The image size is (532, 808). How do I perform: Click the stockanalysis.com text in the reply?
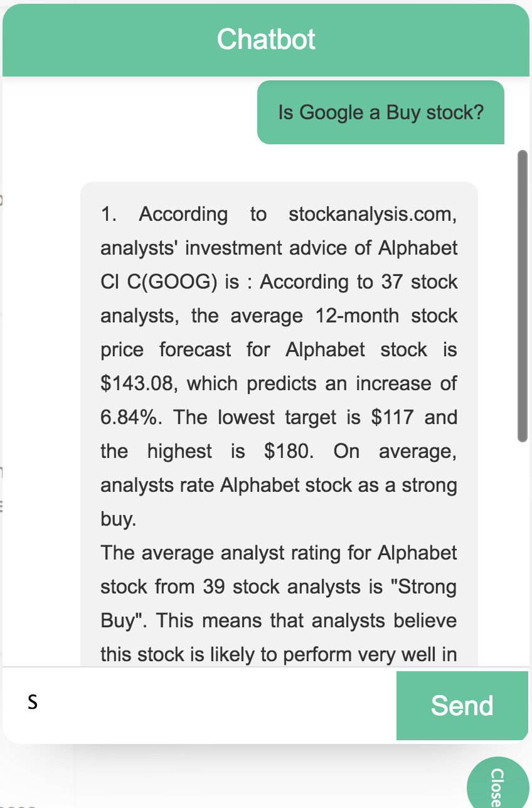(x=373, y=215)
